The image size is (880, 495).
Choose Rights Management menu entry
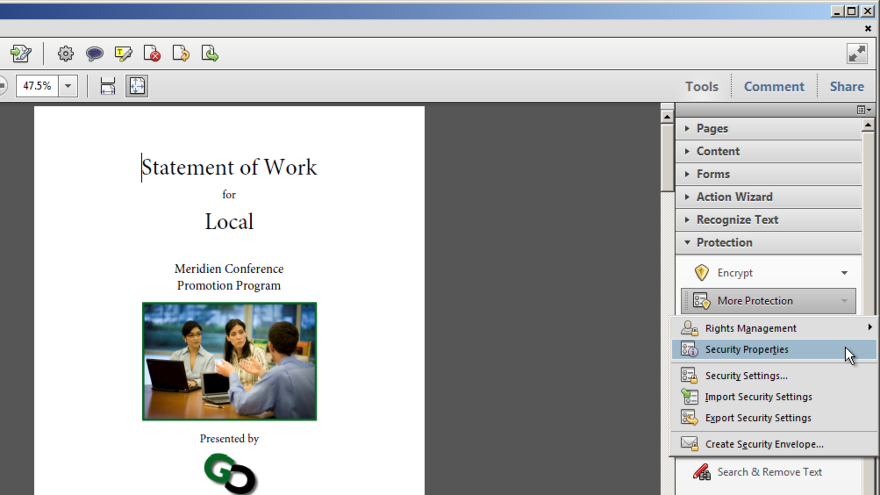tap(773, 328)
